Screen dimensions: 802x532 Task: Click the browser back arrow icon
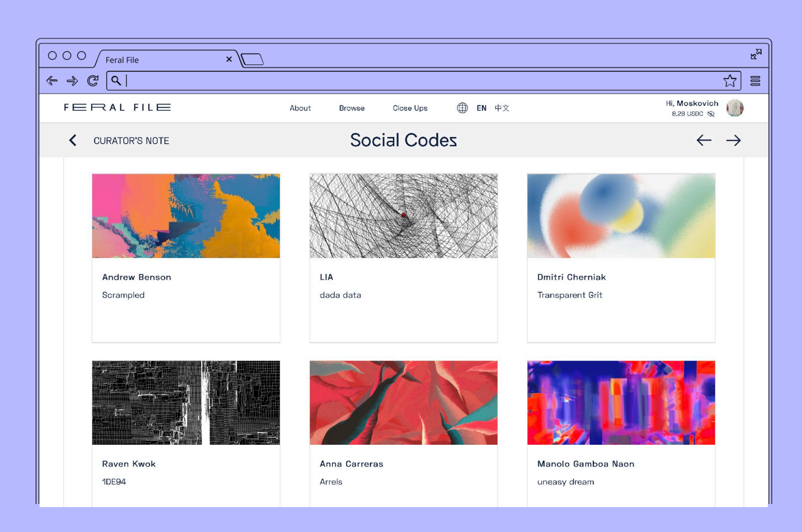(52, 81)
